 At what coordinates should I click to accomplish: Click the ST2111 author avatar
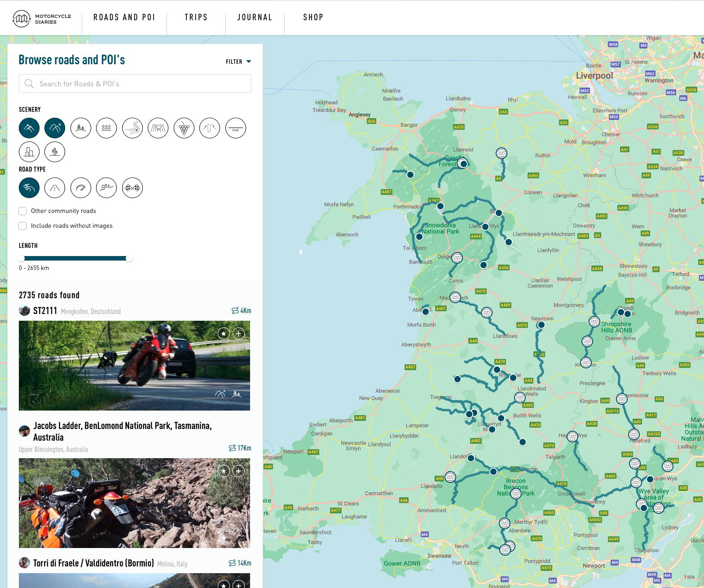tap(24, 310)
